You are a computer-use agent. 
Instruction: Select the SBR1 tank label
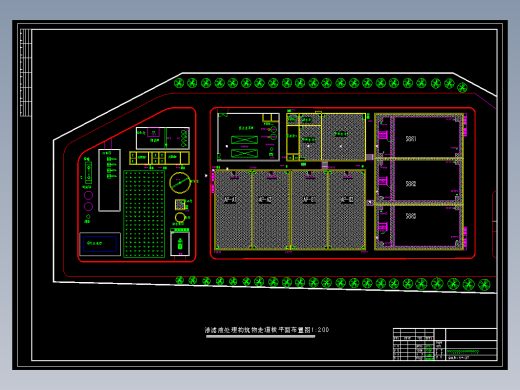tap(411, 138)
